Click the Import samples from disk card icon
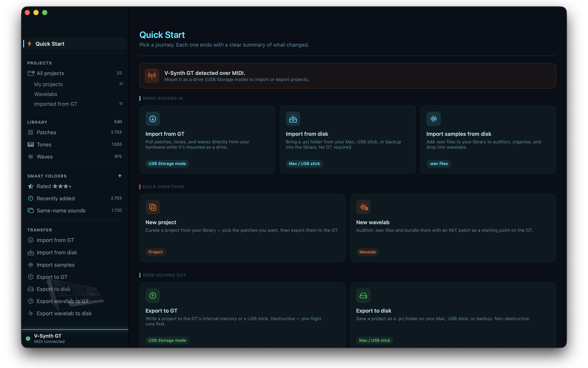This screenshot has width=588, height=368. (433, 119)
